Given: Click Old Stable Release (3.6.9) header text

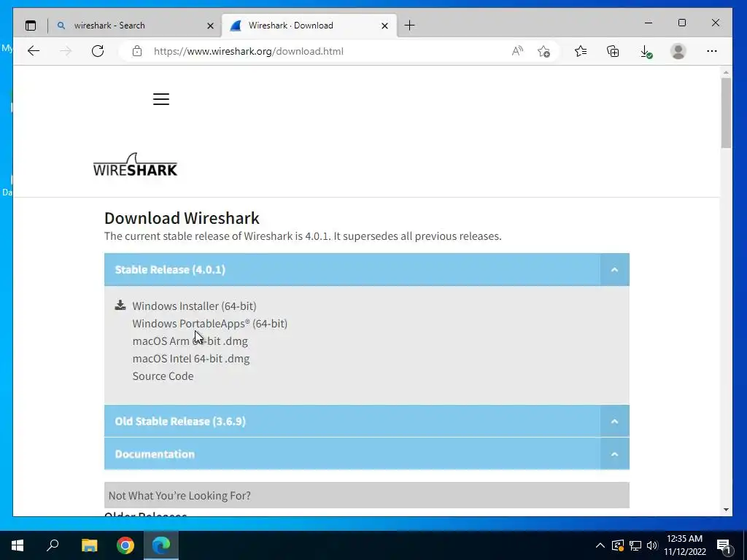Looking at the screenshot, I should tap(180, 421).
